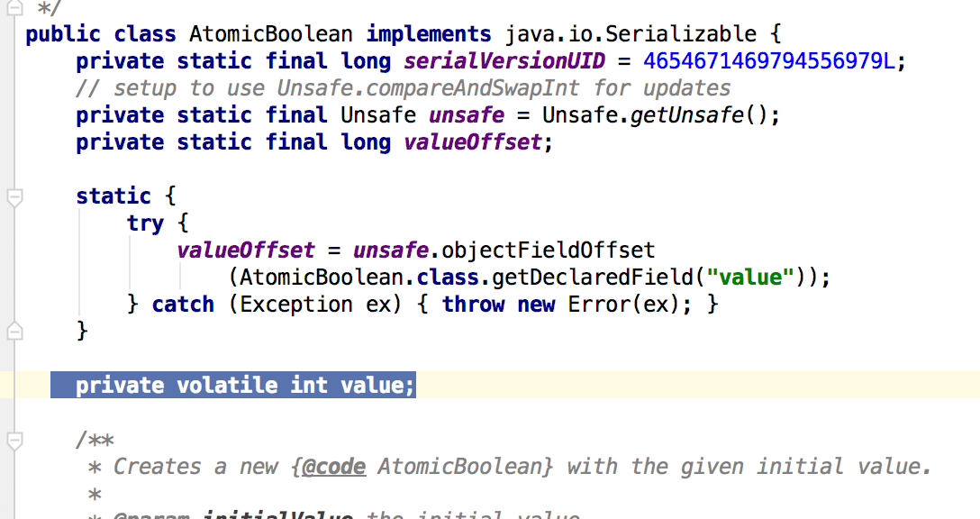980x519 pixels.
Task: Click the 'try' keyword
Action: pos(145,223)
